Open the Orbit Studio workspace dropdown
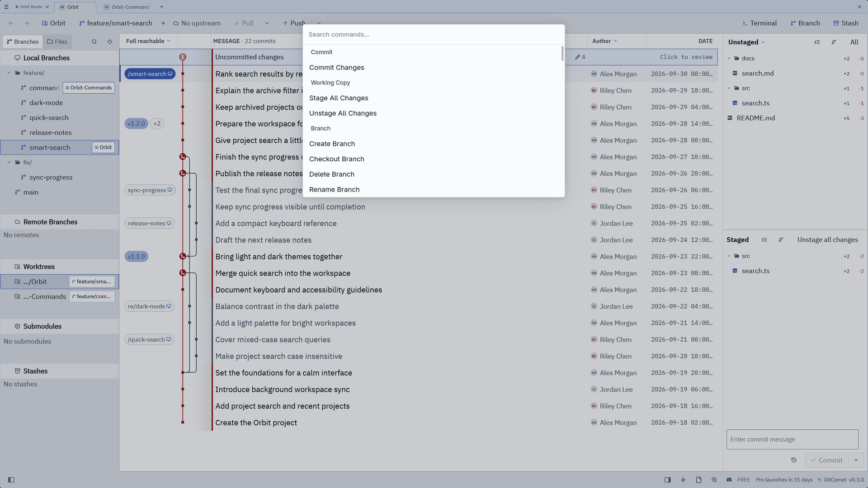This screenshot has height=488, width=868. (x=32, y=7)
